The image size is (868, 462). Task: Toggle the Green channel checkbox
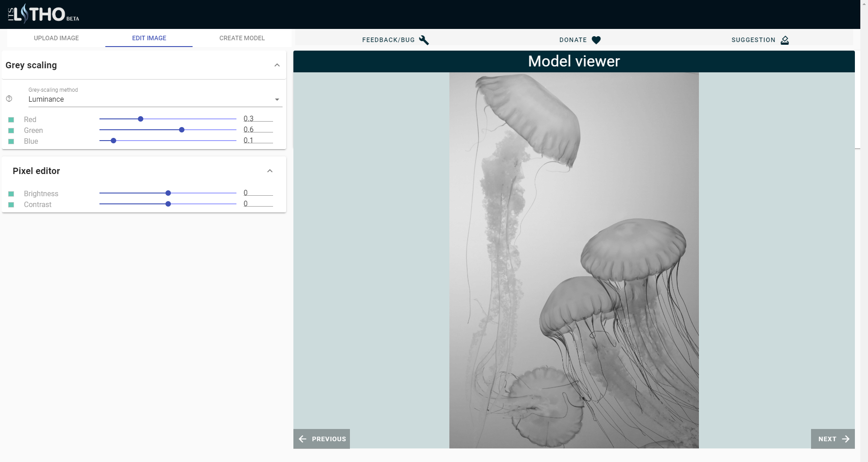click(11, 131)
